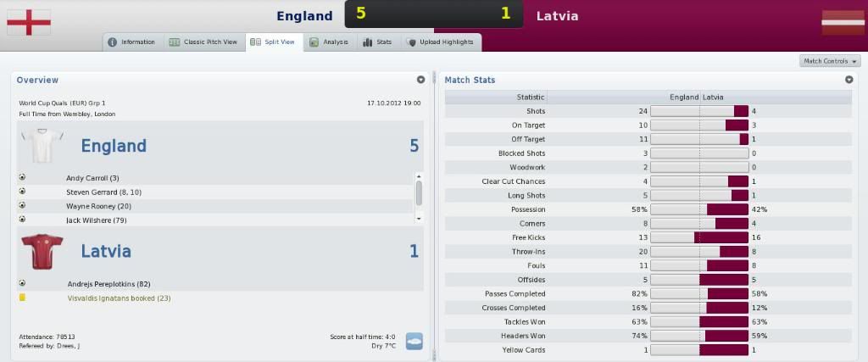
Task: Click the scorers list scroll down arrow
Action: point(419,219)
